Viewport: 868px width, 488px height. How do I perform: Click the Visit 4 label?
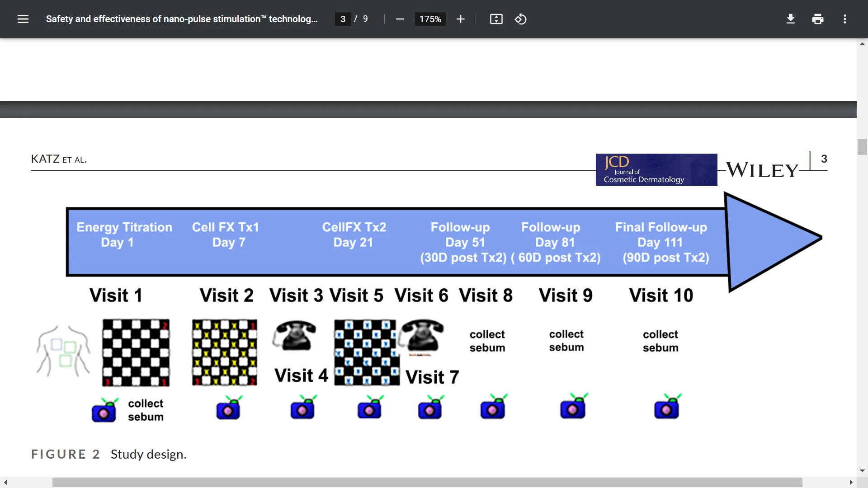point(301,375)
